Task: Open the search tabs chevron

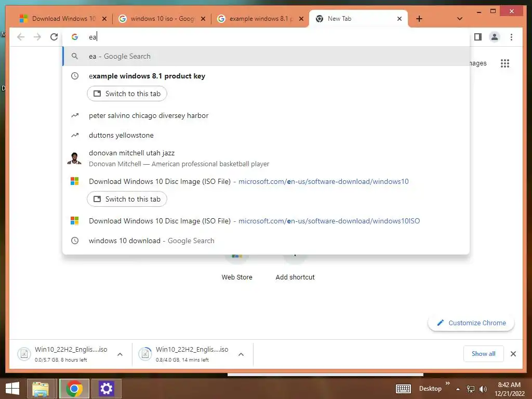Action: (460, 19)
